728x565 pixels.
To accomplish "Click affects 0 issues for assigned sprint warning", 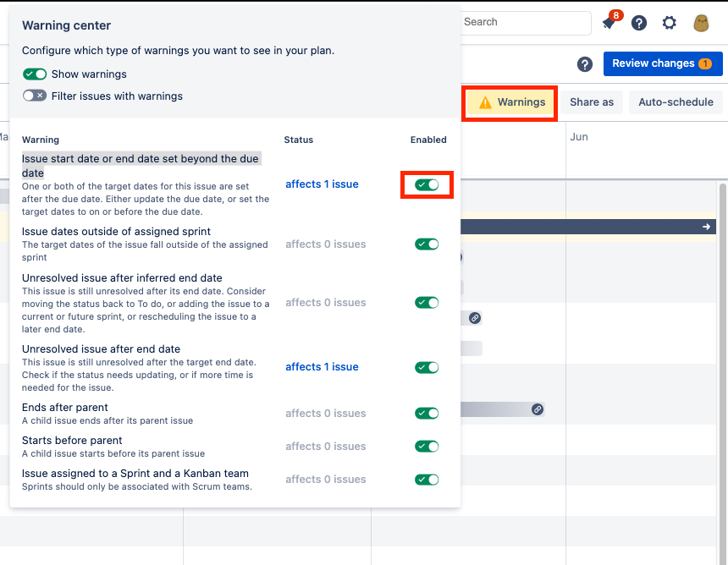I will pyautogui.click(x=325, y=244).
